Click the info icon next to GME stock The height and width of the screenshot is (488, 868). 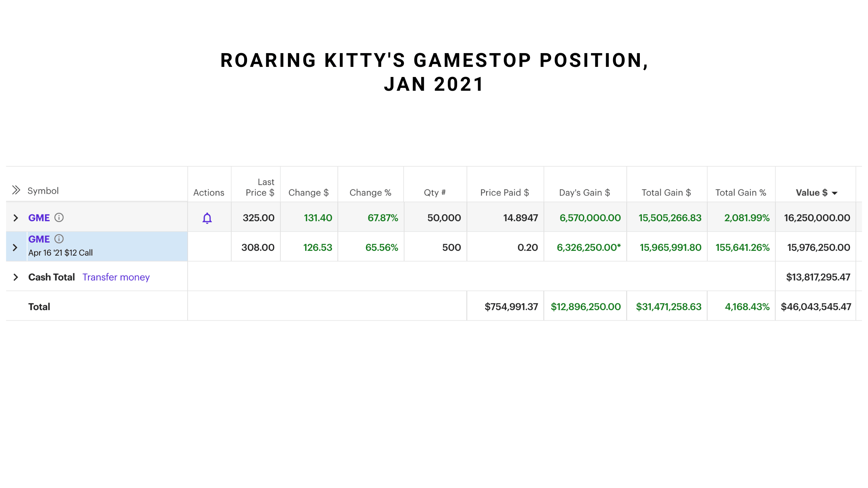pyautogui.click(x=59, y=217)
